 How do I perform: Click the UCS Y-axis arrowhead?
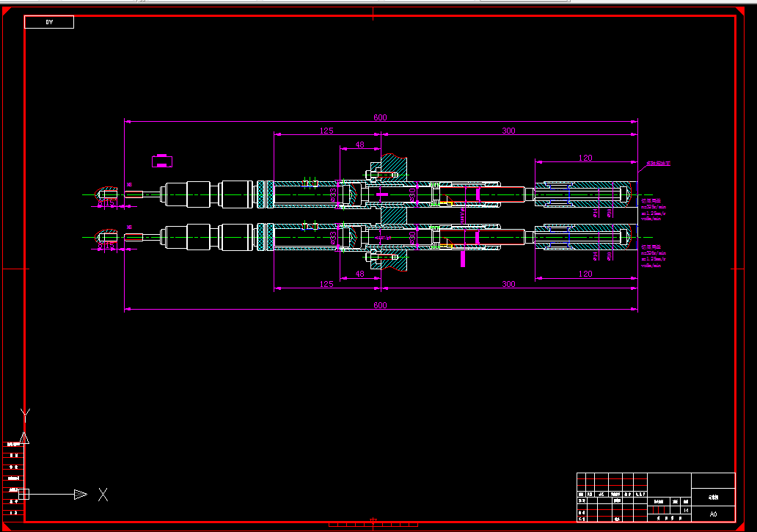[x=25, y=438]
